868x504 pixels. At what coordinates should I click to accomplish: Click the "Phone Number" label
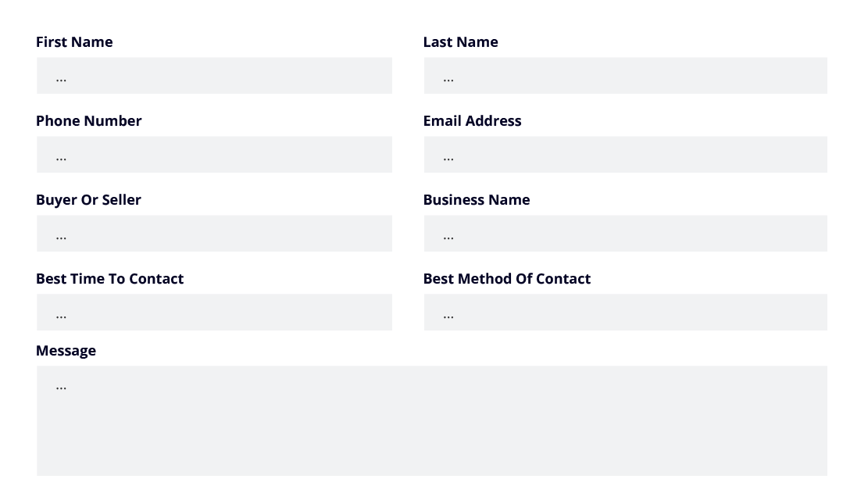[x=88, y=121]
